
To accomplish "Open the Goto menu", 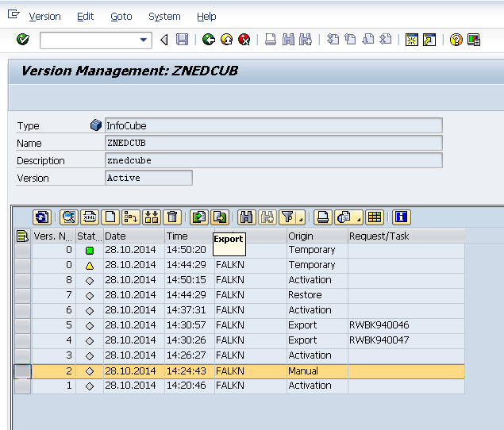I will click(121, 16).
